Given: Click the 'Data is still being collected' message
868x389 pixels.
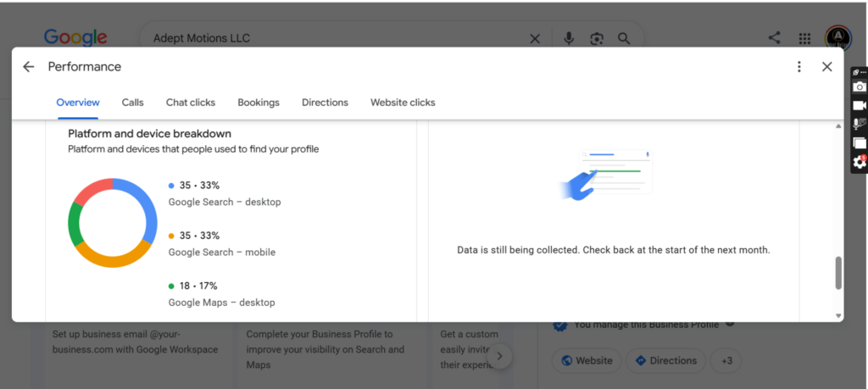Looking at the screenshot, I should point(614,250).
